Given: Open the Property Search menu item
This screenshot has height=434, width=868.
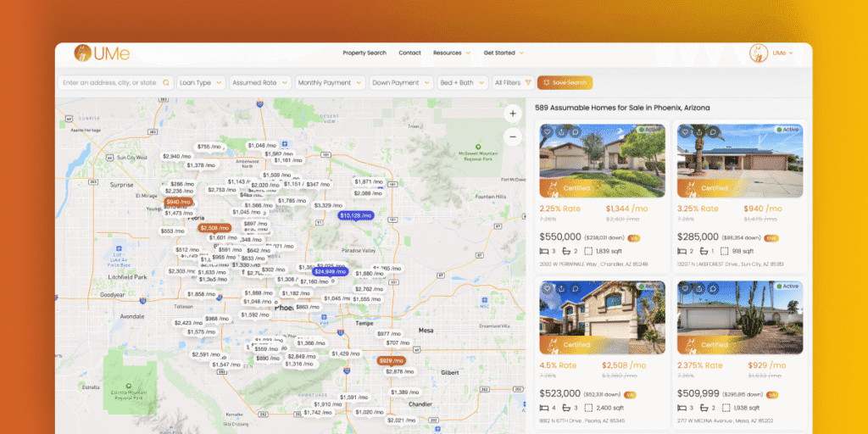Looking at the screenshot, I should [364, 53].
